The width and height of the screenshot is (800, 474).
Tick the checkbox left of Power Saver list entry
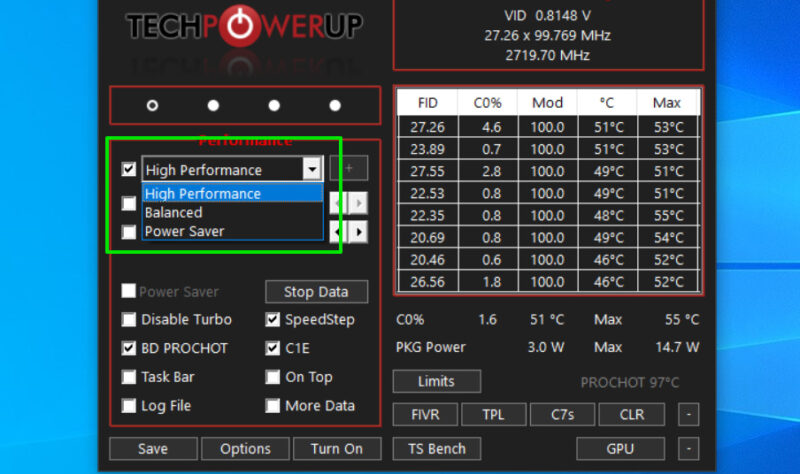(129, 232)
